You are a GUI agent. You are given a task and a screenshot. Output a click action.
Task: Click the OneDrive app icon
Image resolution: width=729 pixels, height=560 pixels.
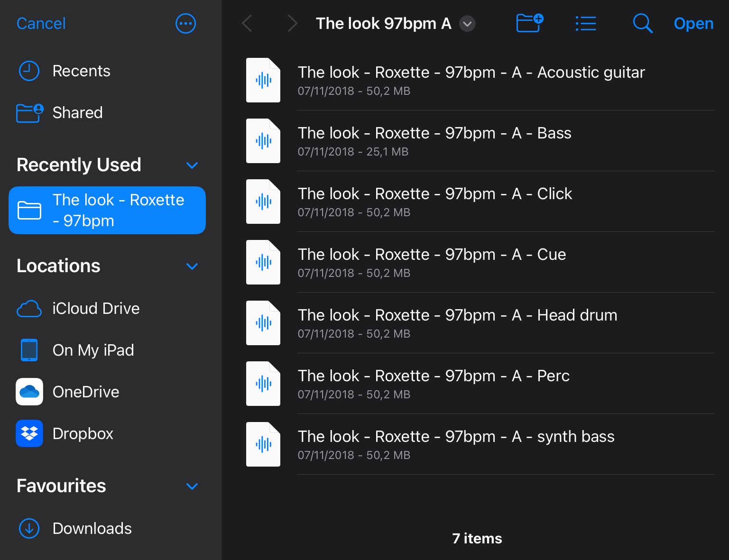(x=29, y=392)
